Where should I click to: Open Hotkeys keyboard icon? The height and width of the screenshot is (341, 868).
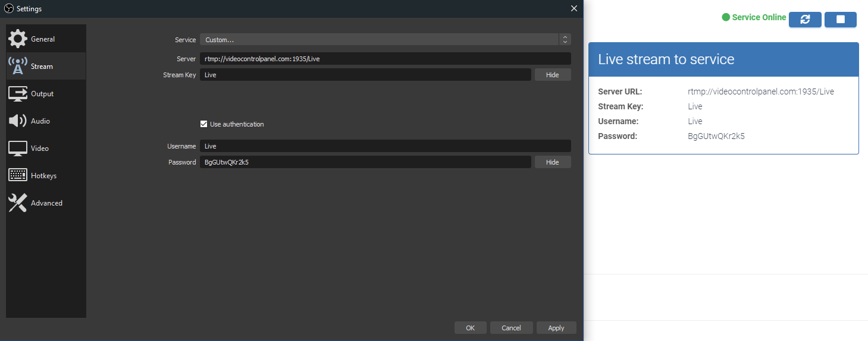pyautogui.click(x=17, y=175)
